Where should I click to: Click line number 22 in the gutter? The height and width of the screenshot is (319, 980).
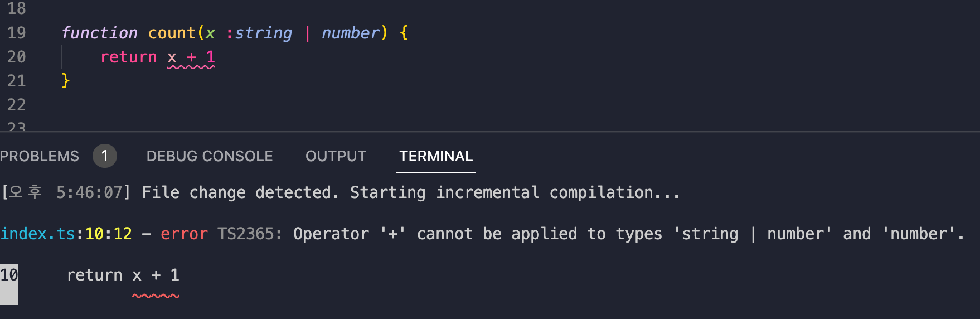[17, 105]
